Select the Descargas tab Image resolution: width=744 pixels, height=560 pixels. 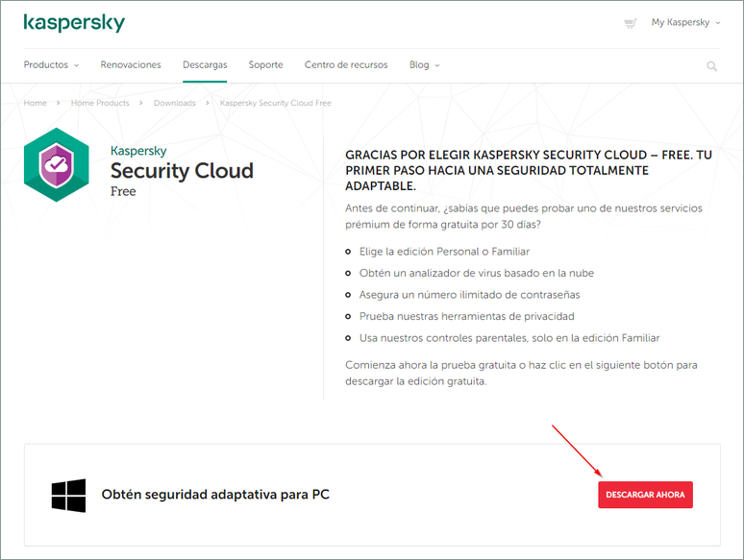point(205,65)
